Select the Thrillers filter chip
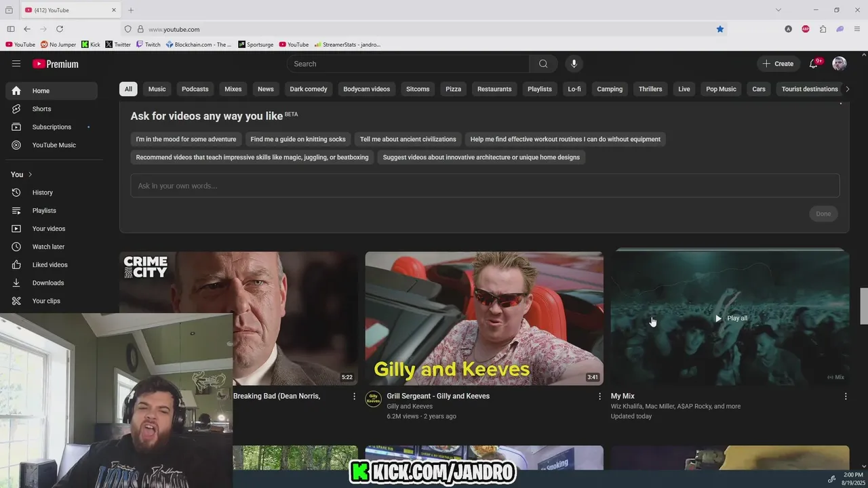Viewport: 868px width, 488px height. click(650, 89)
